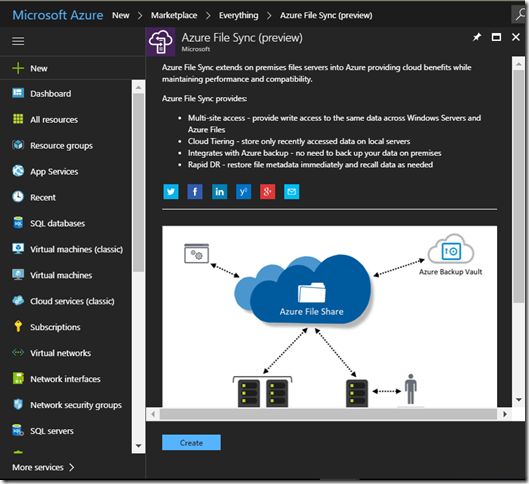Screen dimensions: 529x484
Task: Click the Virtual machines monitor icon
Action: point(18,275)
